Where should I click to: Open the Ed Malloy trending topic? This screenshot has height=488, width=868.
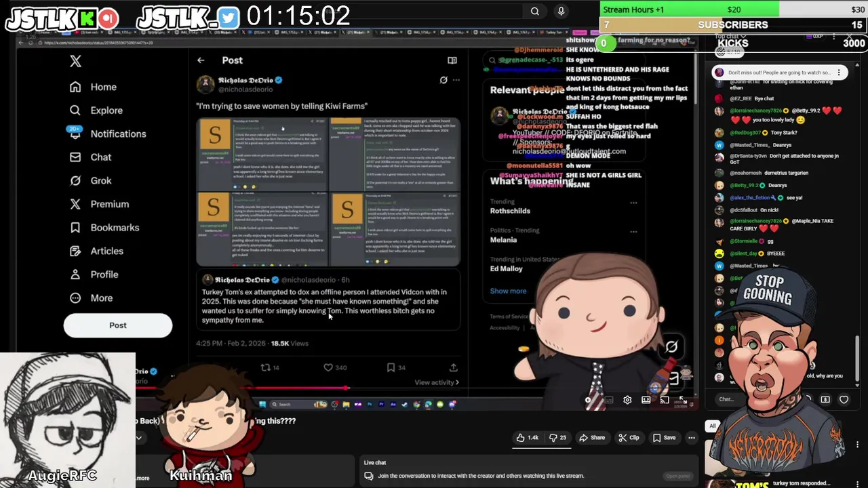click(507, 269)
